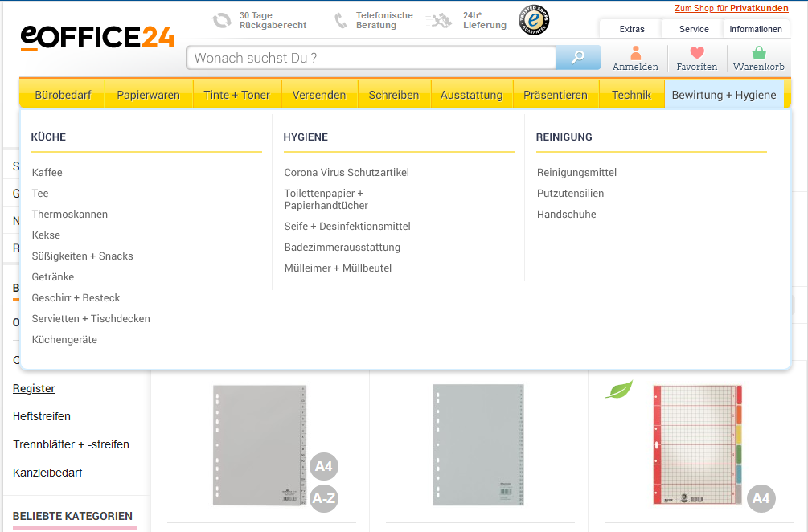Select Heftstreifen in the left sidebar
The height and width of the screenshot is (532, 808).
42,416
